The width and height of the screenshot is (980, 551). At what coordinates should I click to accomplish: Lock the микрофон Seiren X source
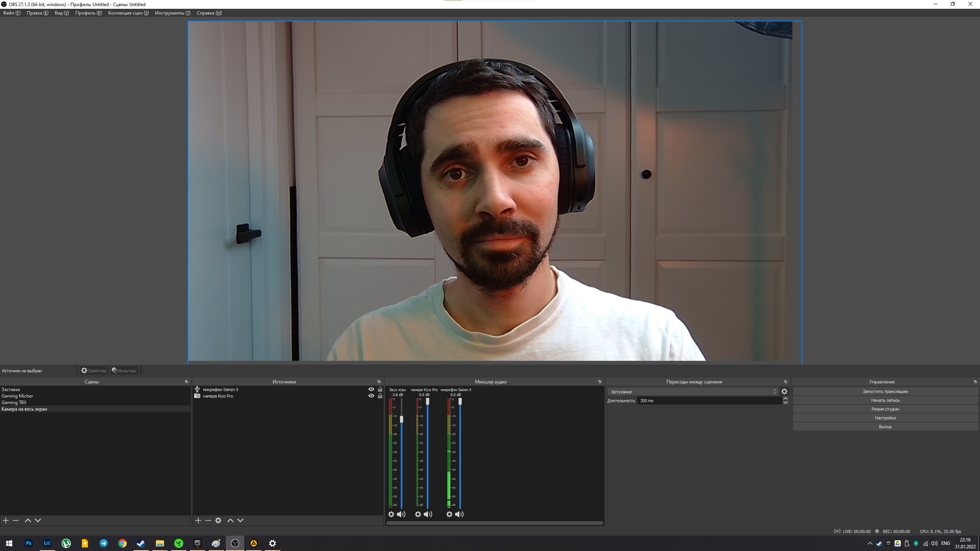tap(380, 390)
